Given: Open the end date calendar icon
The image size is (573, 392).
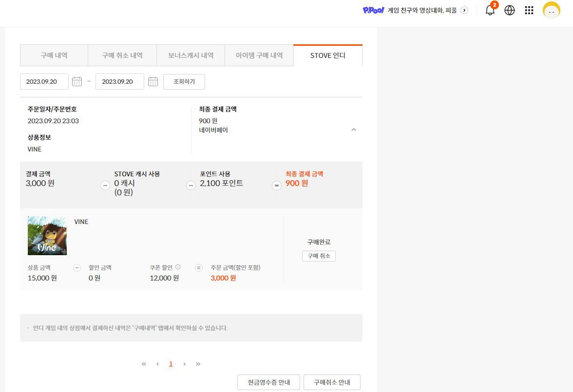Looking at the screenshot, I should point(153,82).
